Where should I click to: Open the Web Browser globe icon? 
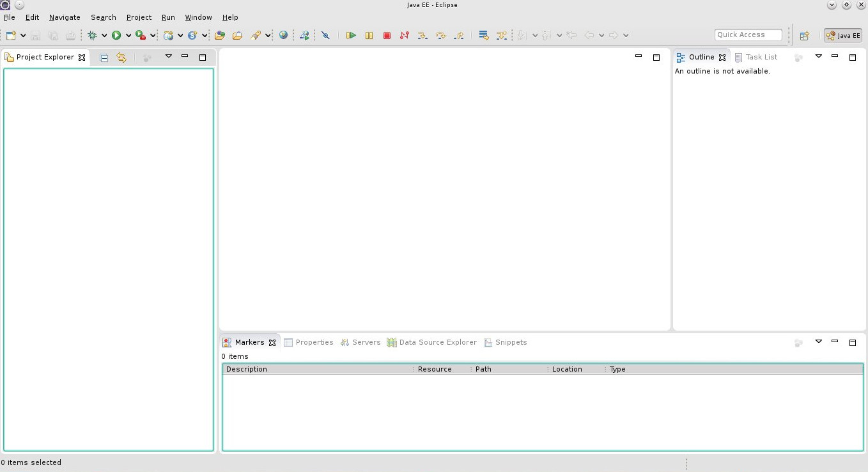coord(284,36)
